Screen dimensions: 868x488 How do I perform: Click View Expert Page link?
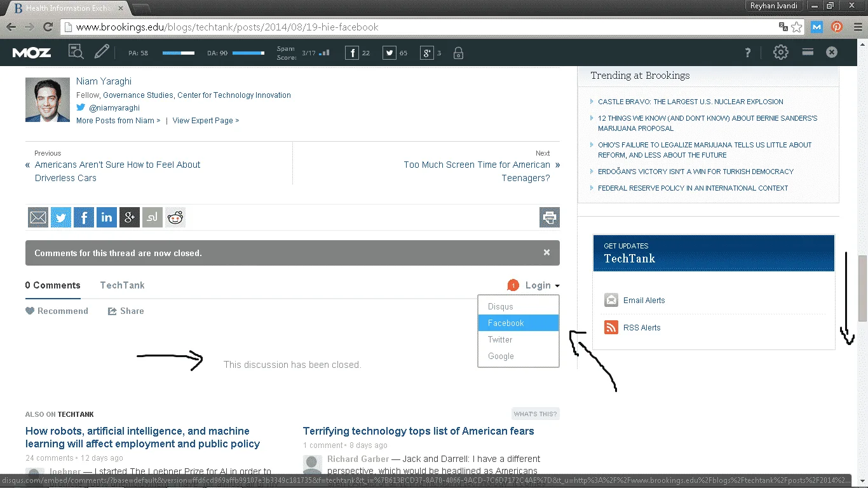click(206, 120)
